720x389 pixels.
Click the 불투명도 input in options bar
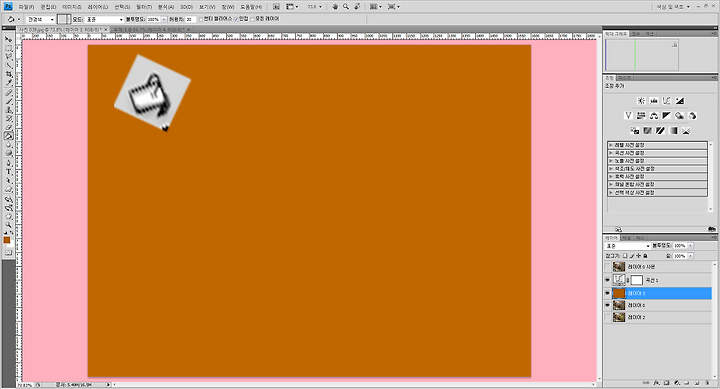(153, 19)
